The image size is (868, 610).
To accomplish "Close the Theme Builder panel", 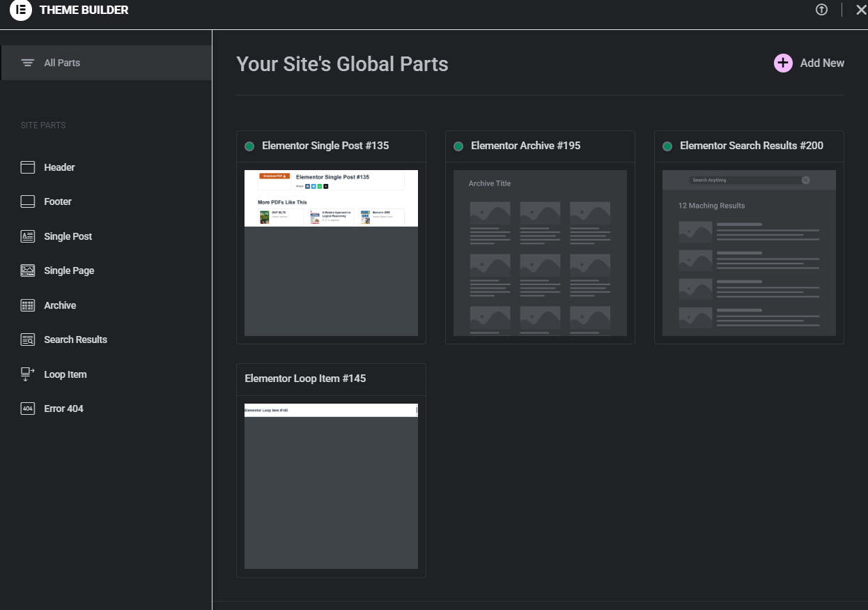I will pyautogui.click(x=861, y=10).
